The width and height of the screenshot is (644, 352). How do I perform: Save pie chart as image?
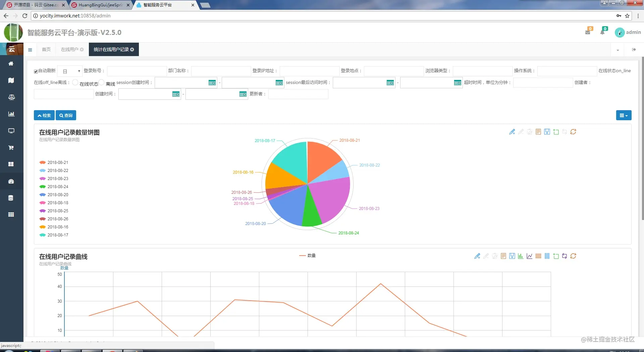(547, 132)
